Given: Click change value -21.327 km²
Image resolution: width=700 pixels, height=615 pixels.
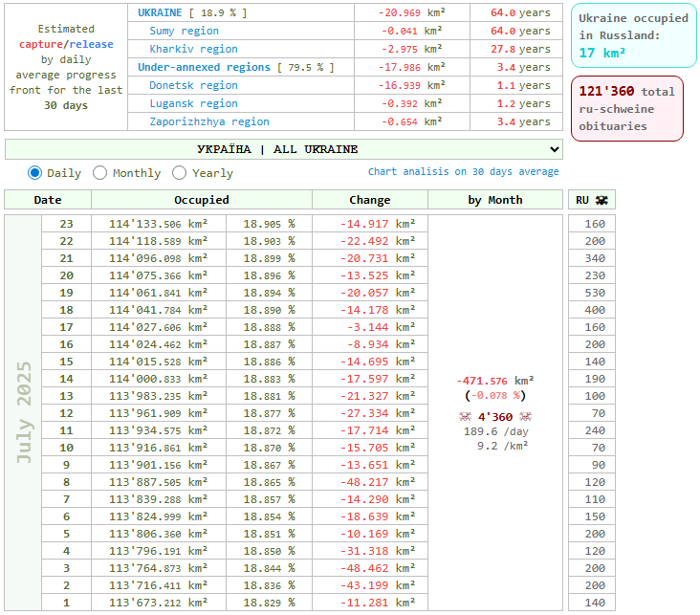Looking at the screenshot, I should click(x=378, y=396).
